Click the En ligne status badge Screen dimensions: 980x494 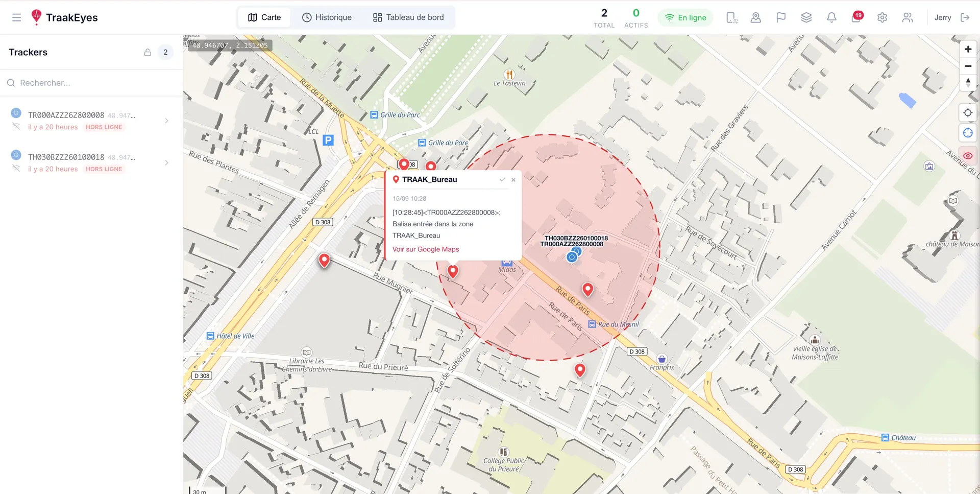tap(685, 17)
